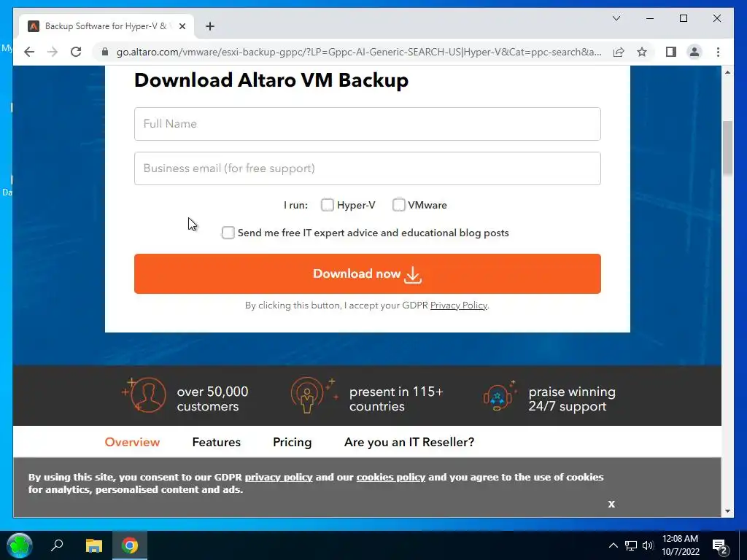
Task: Click the customers person icon
Action: point(144,394)
